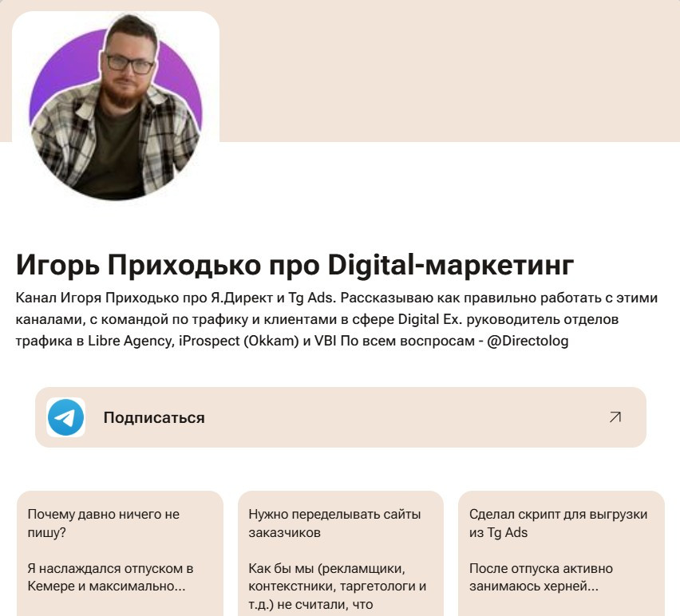Screen dimensions: 680x616
Task: Click iProspect (Okkam) in the description
Action: (239, 341)
